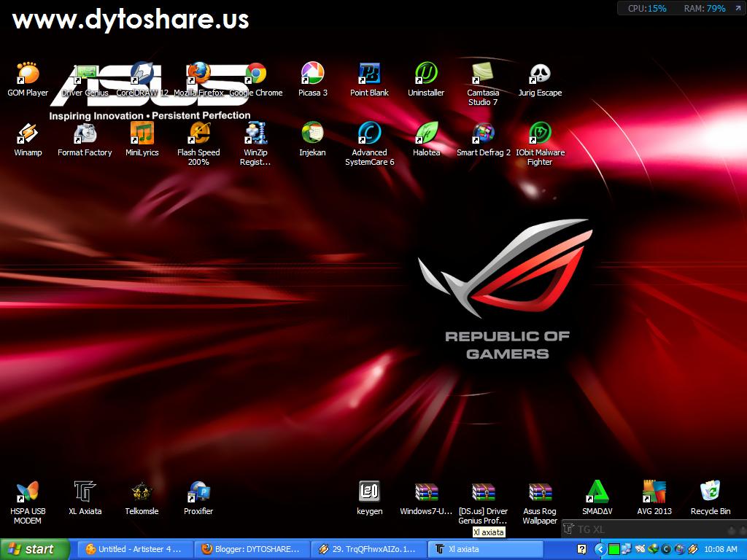Open CorelDRAW 12 desktop icon
Viewport: 747px width, 560px height.
click(142, 79)
